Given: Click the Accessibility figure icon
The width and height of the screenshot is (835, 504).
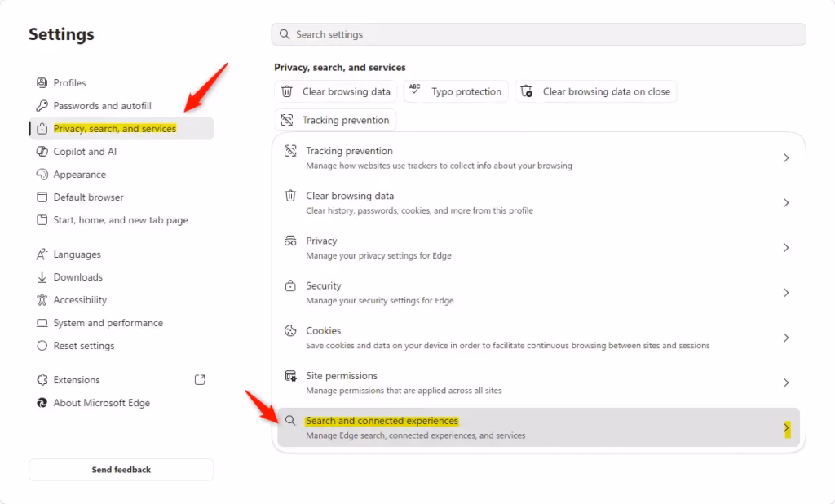Looking at the screenshot, I should click(42, 300).
